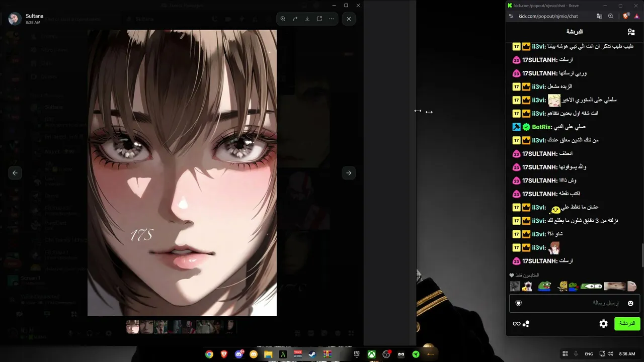Open Kick chat settings gear
644x362 pixels.
click(x=604, y=324)
